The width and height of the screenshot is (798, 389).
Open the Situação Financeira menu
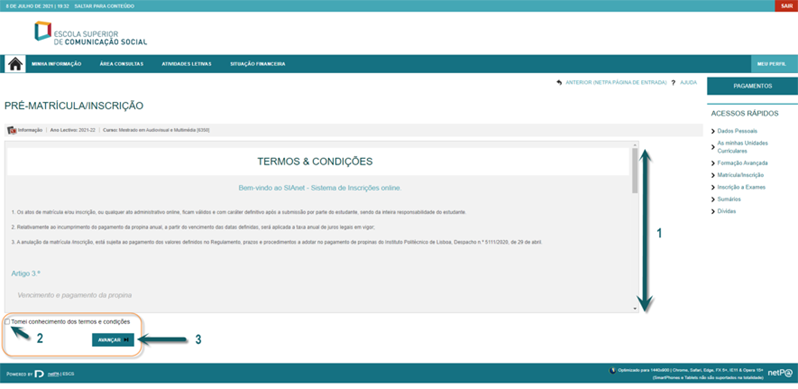(258, 64)
